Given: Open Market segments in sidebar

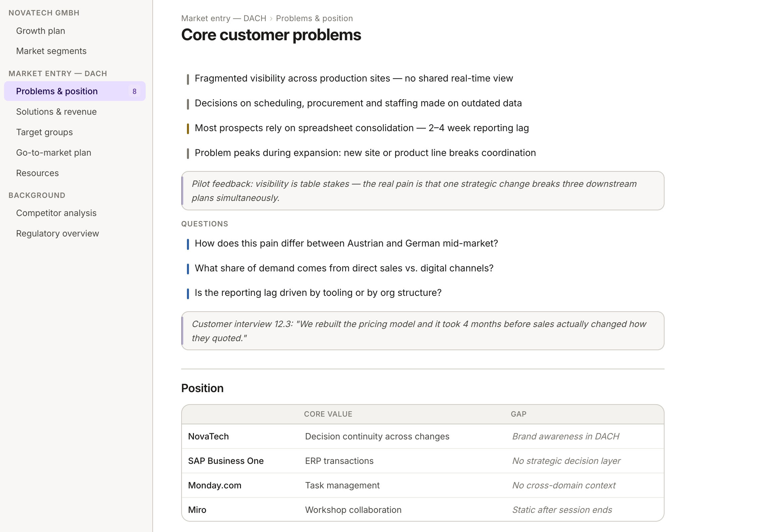Looking at the screenshot, I should click(x=51, y=51).
